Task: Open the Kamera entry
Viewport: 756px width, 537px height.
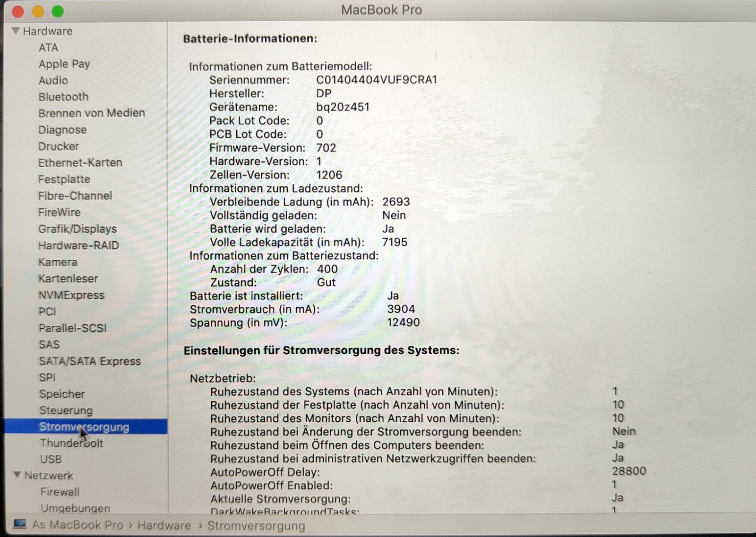Action: click(x=58, y=262)
